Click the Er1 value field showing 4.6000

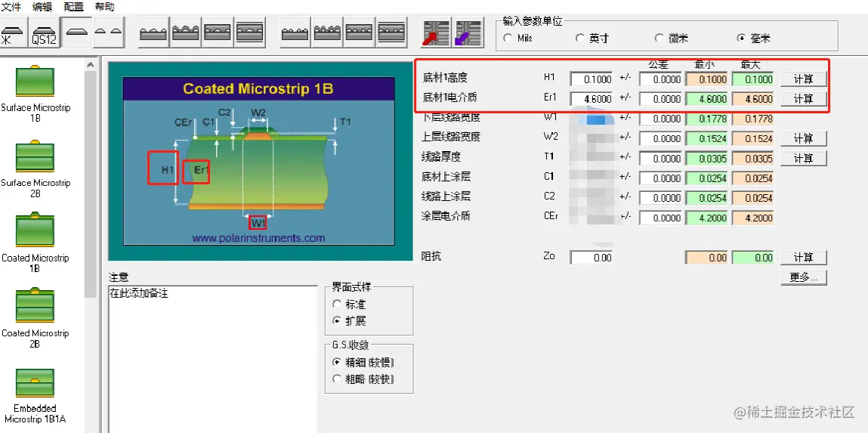(592, 99)
